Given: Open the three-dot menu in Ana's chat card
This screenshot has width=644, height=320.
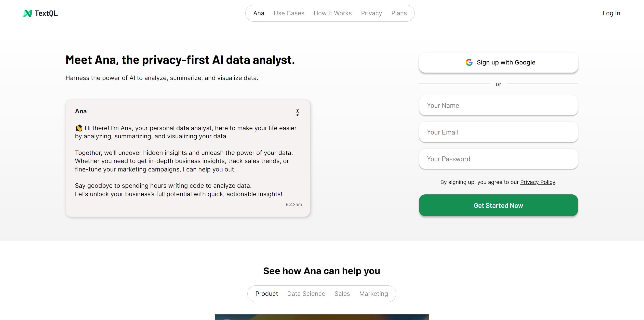Looking at the screenshot, I should [298, 112].
